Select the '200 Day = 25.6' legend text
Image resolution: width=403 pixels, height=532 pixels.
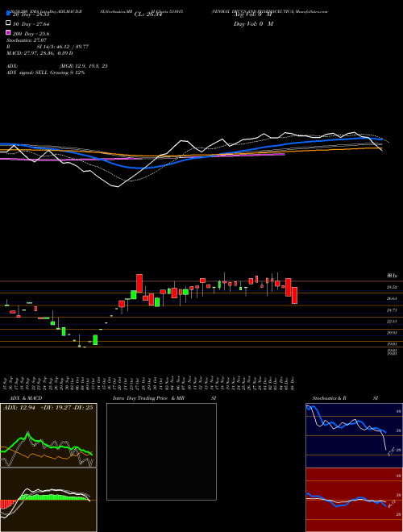31,34
